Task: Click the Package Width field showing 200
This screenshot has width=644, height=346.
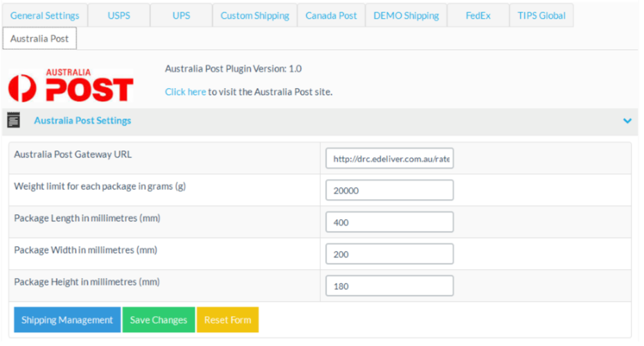Action: (389, 254)
